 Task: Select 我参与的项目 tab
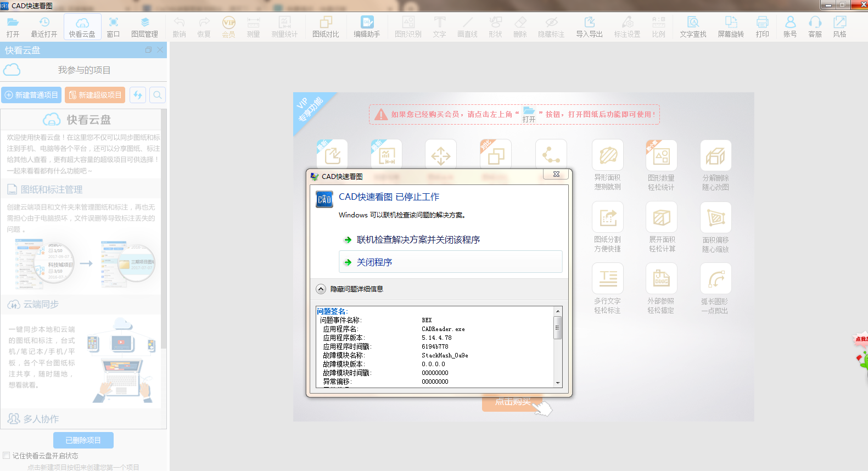pyautogui.click(x=84, y=70)
